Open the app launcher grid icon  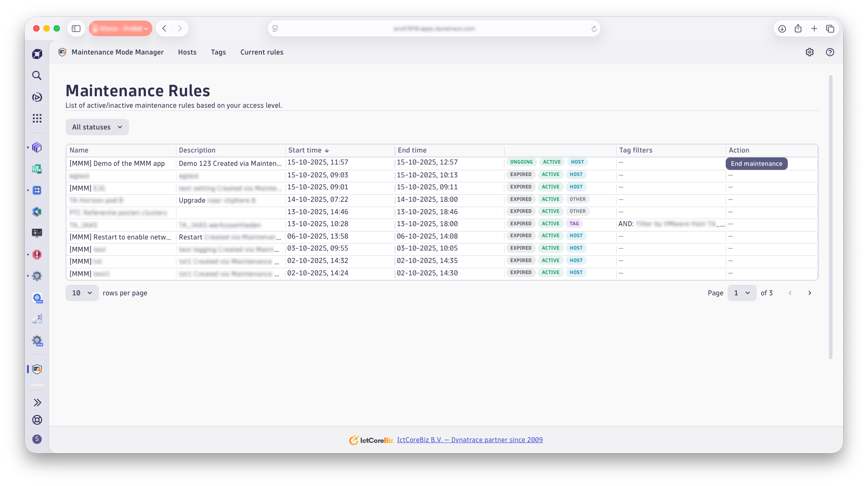(x=37, y=118)
